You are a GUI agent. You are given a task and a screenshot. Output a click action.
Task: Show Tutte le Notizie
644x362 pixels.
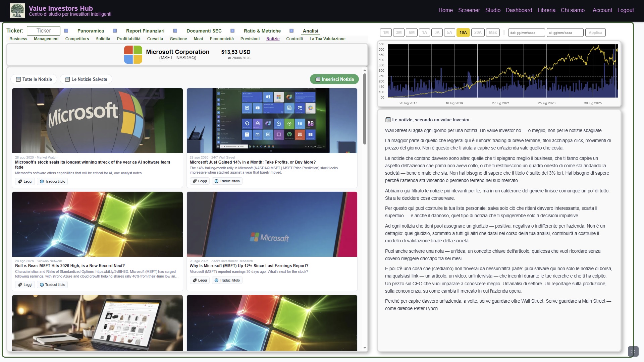[34, 79]
